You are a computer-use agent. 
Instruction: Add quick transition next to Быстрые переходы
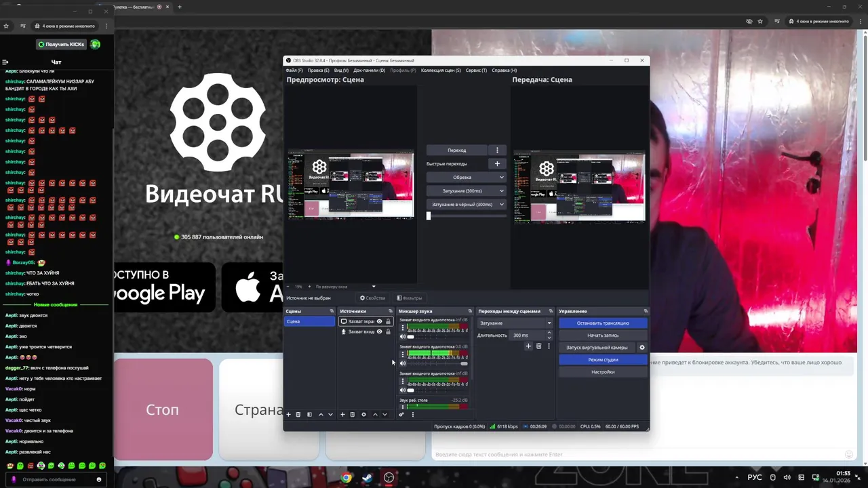point(497,163)
